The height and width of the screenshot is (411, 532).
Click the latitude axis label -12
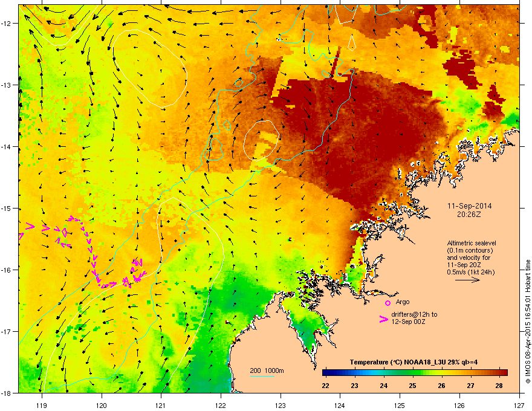(6, 24)
